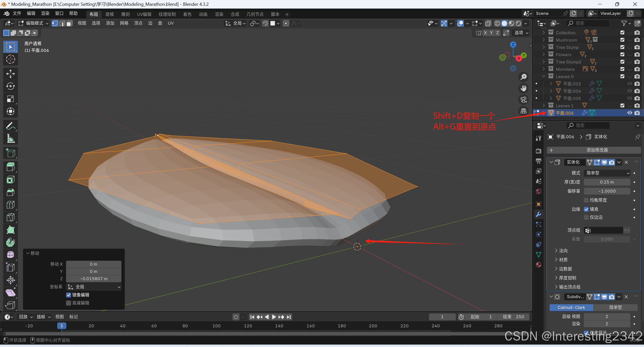Enable the 均衡厚度 checkbox
Image resolution: width=644 pixels, height=347 pixels.
[x=586, y=200]
